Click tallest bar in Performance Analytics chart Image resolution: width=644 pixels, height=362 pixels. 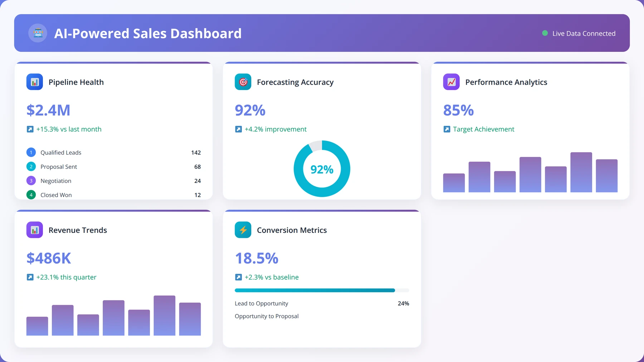click(x=581, y=172)
